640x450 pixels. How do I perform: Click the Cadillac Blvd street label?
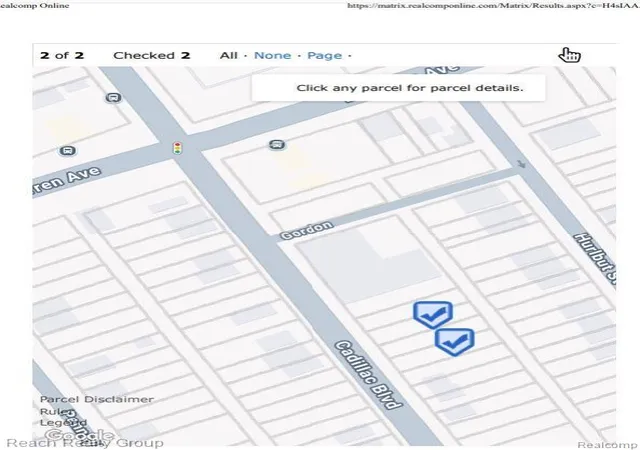[x=369, y=374]
